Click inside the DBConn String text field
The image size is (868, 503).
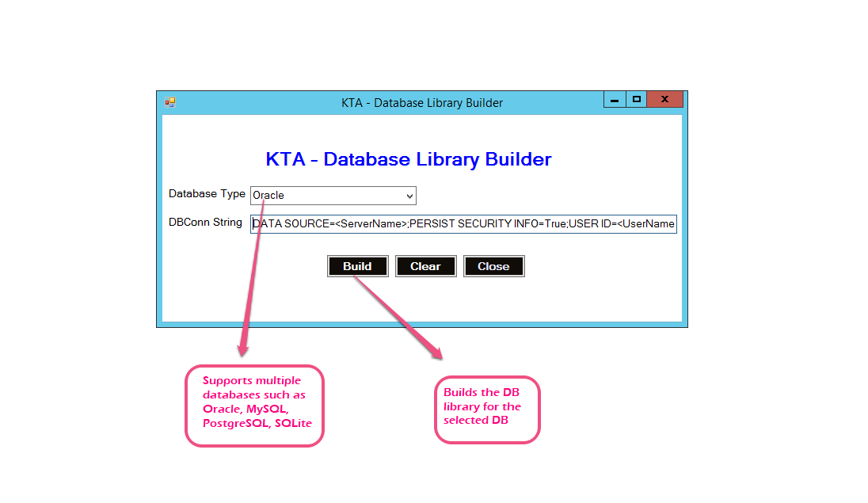463,224
